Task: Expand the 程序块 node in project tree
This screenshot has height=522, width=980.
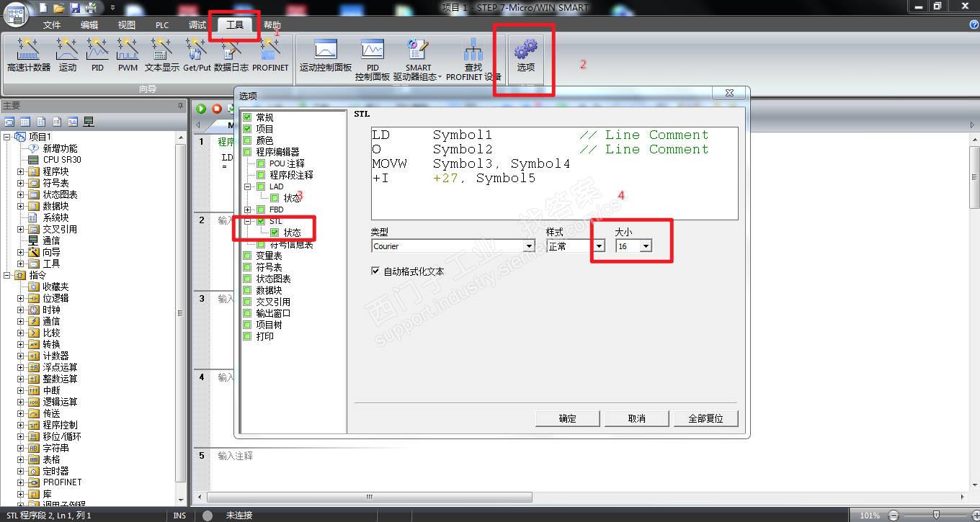Action: [x=21, y=171]
